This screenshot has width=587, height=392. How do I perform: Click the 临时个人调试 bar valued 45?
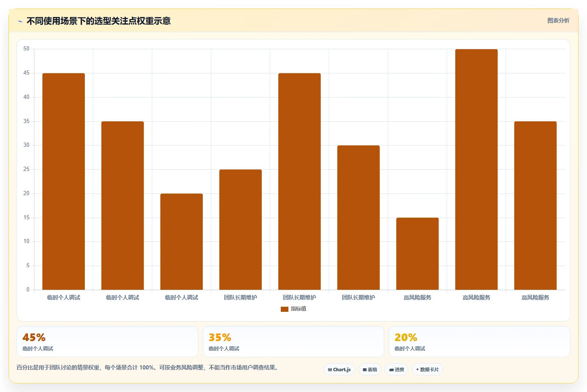click(64, 182)
